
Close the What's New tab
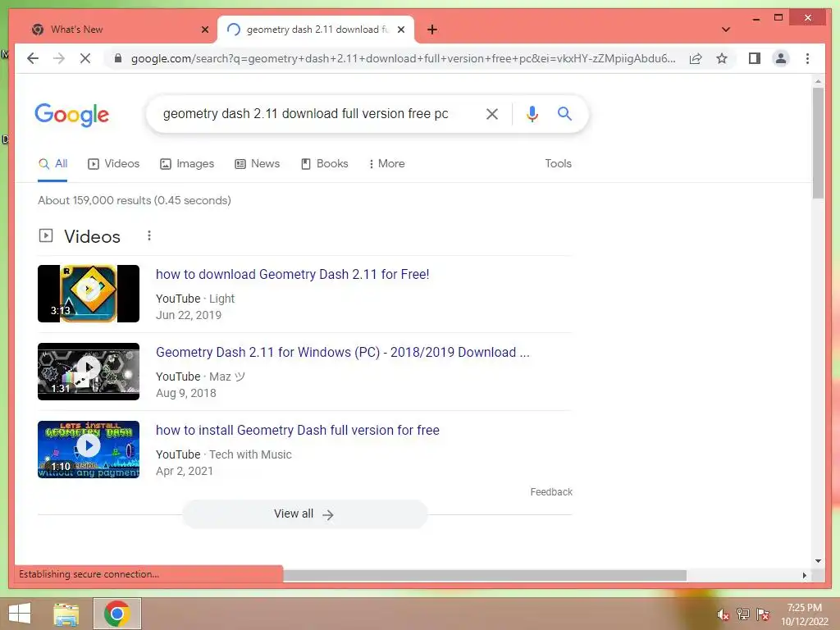[x=204, y=30]
